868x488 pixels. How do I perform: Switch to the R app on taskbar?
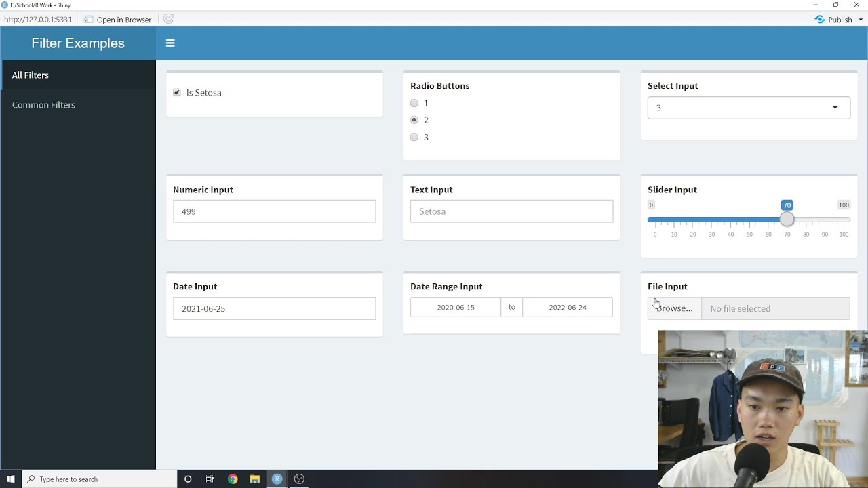(x=277, y=479)
